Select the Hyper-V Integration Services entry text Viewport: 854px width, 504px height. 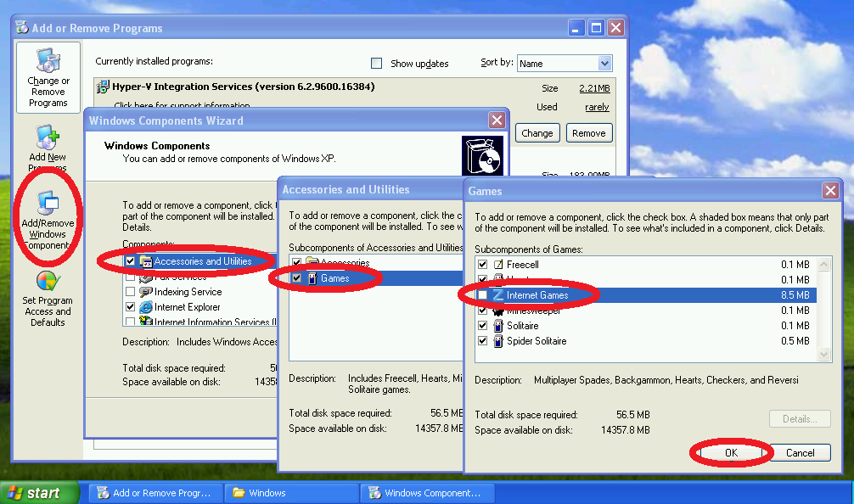point(244,87)
